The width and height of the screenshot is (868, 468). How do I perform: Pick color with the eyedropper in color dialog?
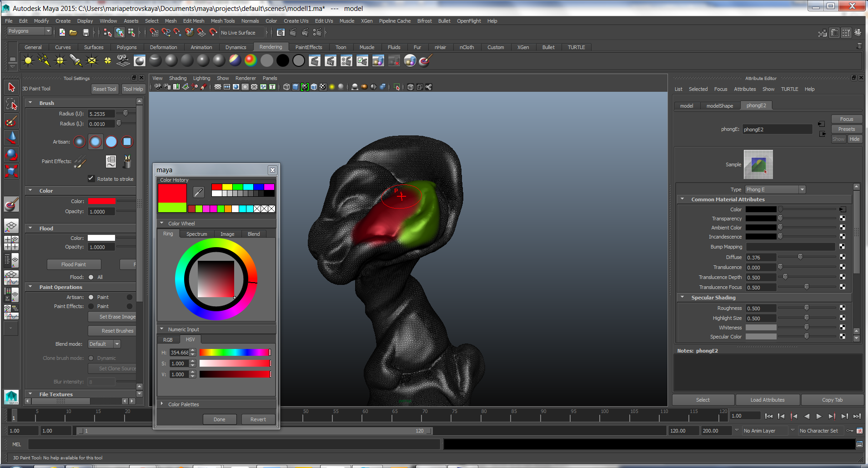point(199,192)
